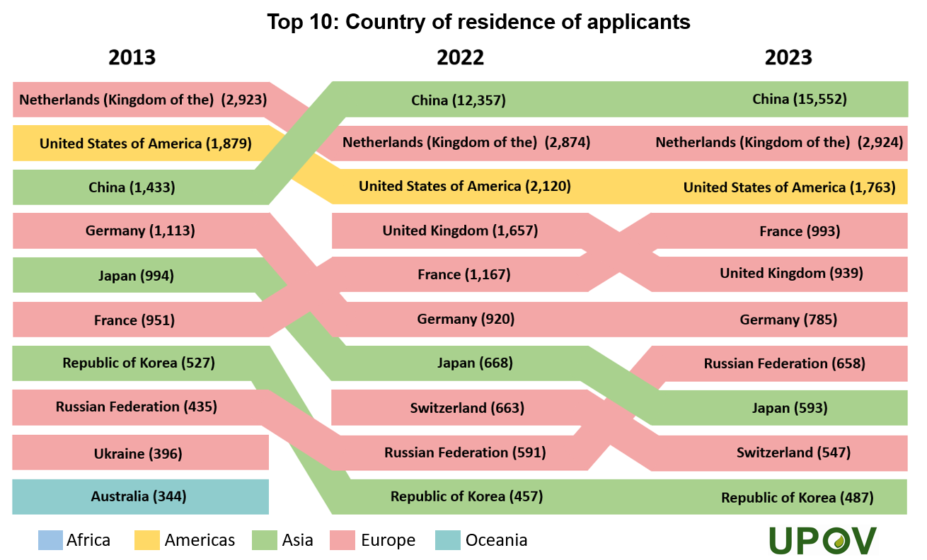Click the Africa legend label

(88, 540)
